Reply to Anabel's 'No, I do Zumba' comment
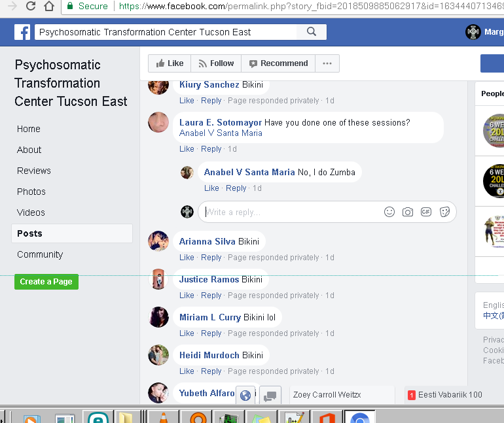This screenshot has width=504, height=423. [236, 188]
